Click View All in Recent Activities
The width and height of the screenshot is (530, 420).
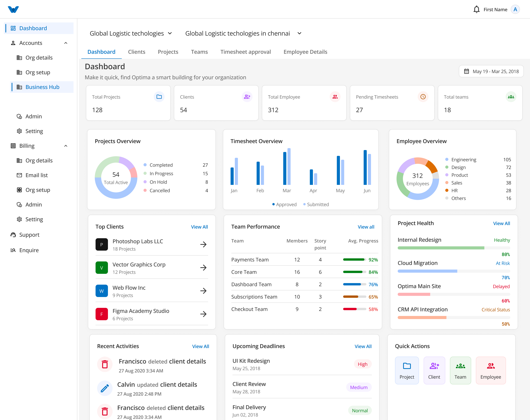[x=200, y=346]
